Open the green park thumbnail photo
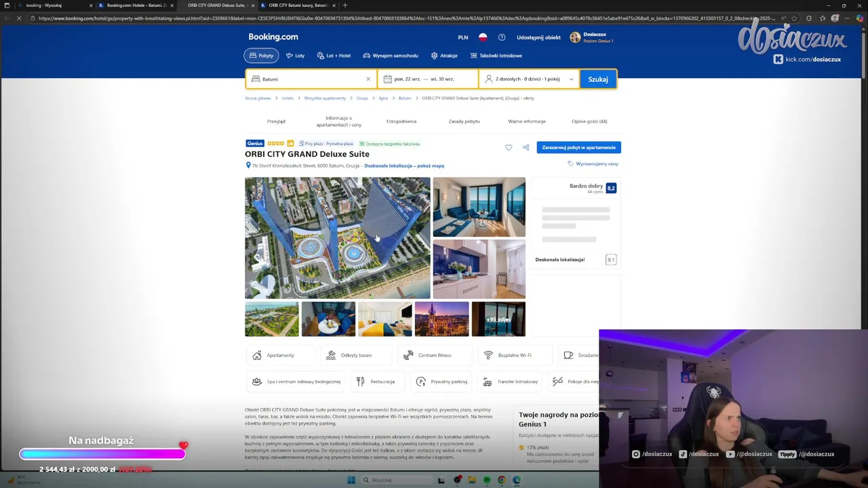This screenshot has width=868, height=488. point(272,319)
